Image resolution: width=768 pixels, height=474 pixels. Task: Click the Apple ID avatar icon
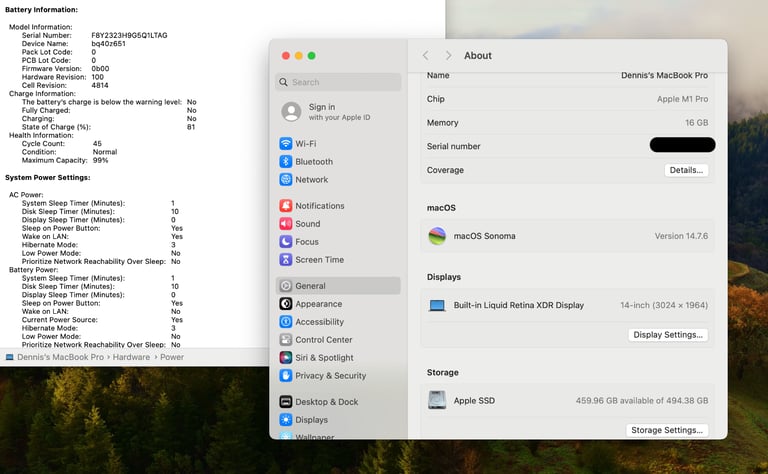coord(291,112)
